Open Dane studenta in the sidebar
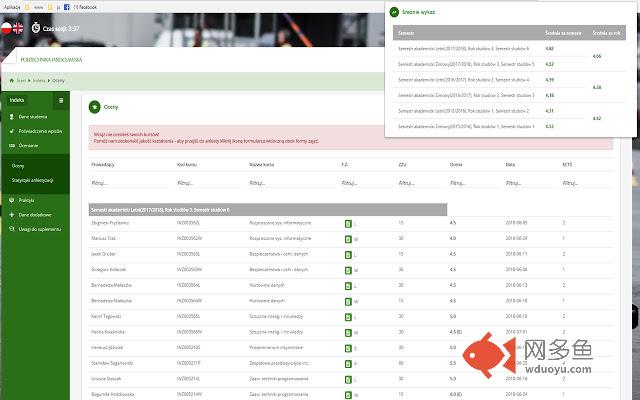Screen dimensions: 640x400 [x=33, y=117]
